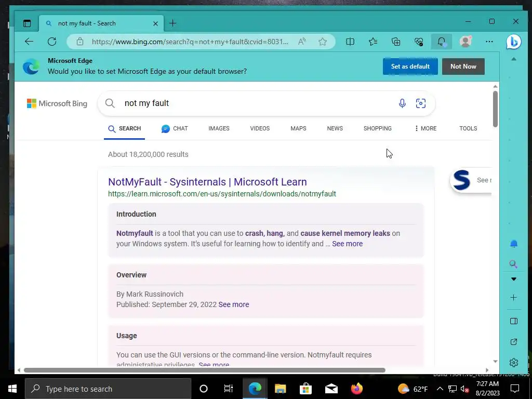Viewport: 532px width, 399px height.
Task: Go back using the browser back arrow
Action: tap(29, 42)
